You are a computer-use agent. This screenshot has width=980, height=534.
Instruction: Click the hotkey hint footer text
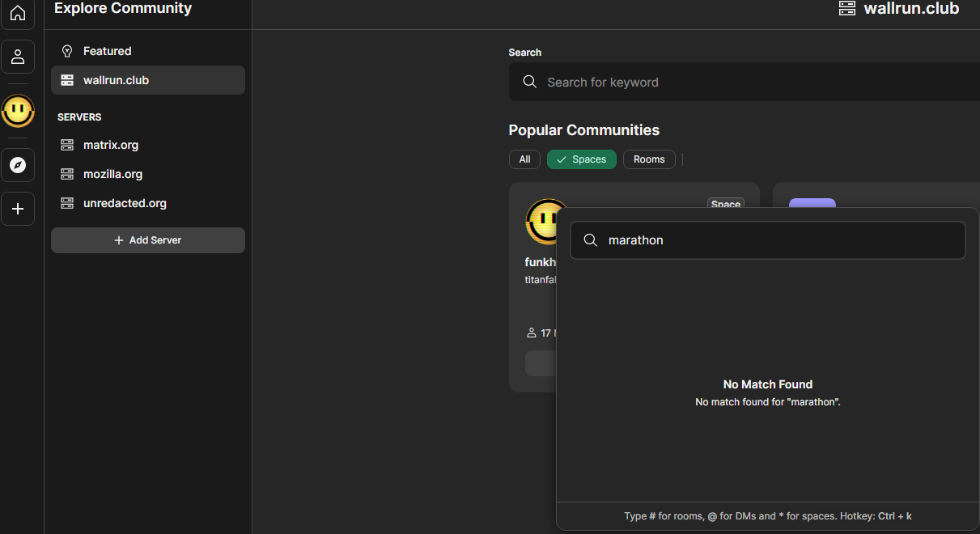tap(768, 515)
